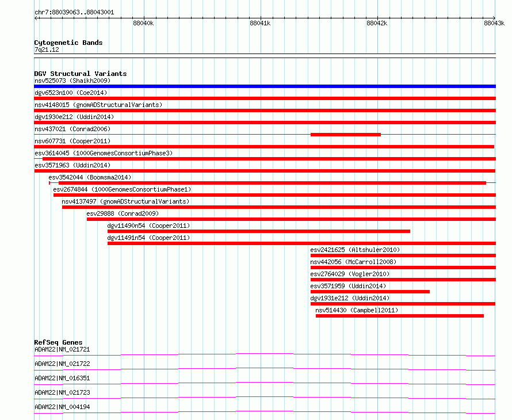Select nsv514430 (Campbell2011) variant
The image size is (512, 420).
[357, 310]
